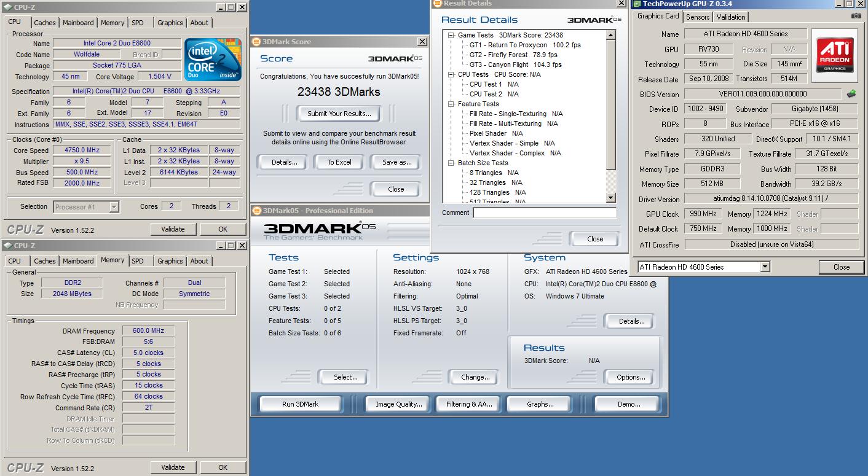Click Result Details scrollbar up arrow

coord(611,35)
